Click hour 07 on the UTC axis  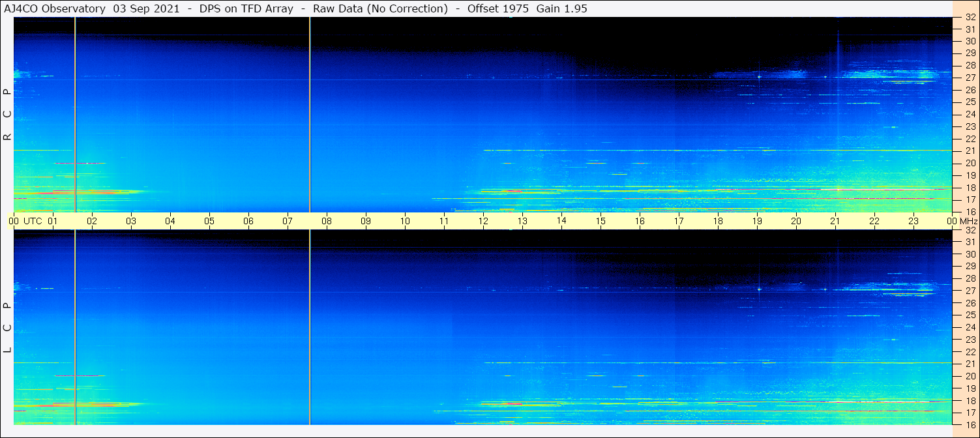[288, 221]
